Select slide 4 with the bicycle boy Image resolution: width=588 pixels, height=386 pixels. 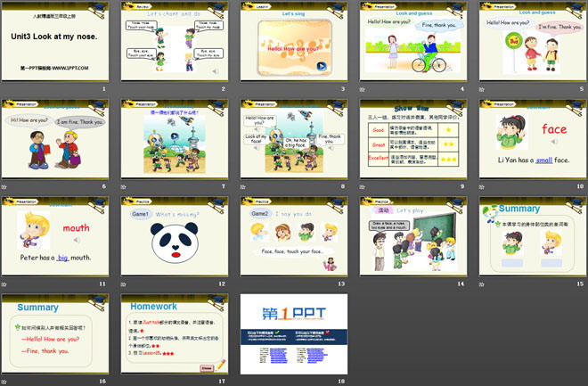point(413,41)
